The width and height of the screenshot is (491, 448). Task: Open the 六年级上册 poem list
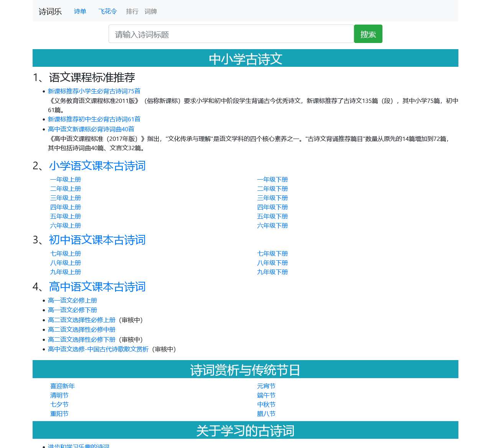point(66,225)
